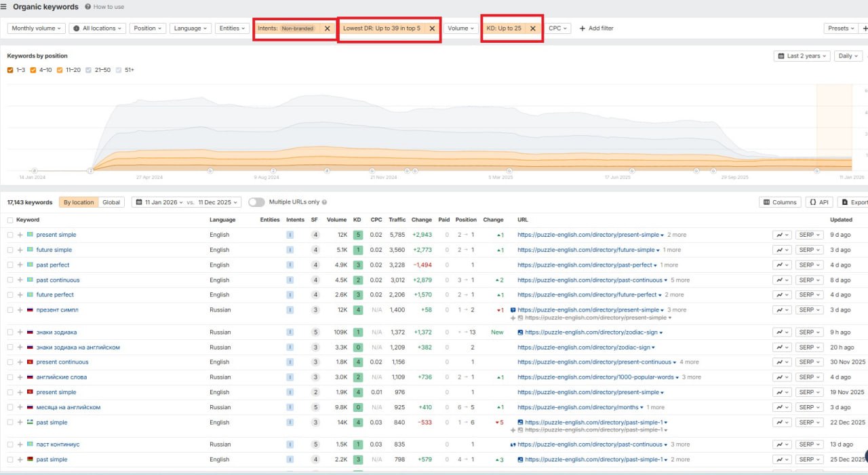Select the By location tab

pos(79,202)
